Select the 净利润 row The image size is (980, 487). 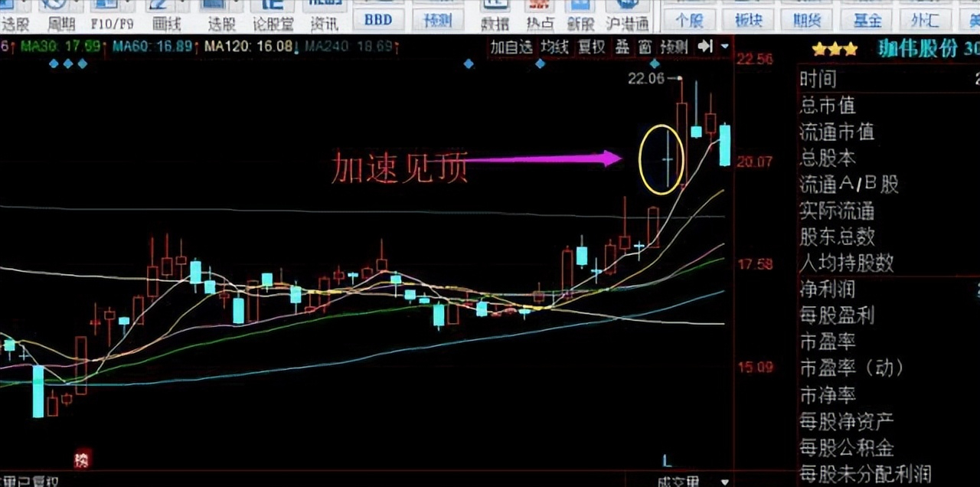(889, 289)
